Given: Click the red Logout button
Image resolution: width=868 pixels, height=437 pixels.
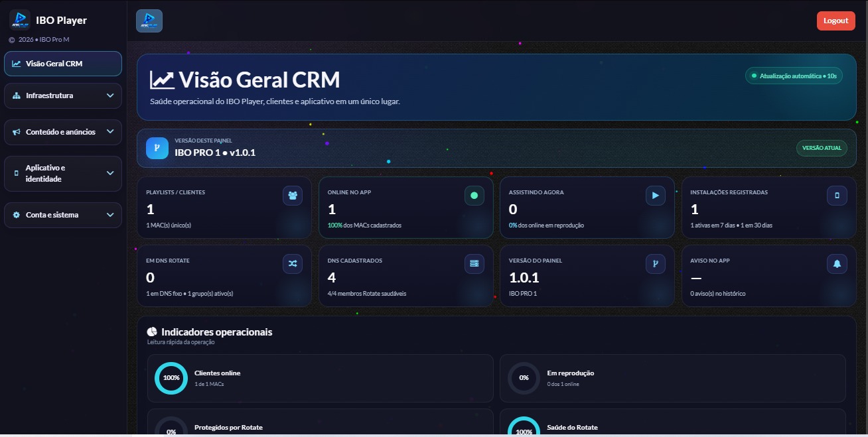Looking at the screenshot, I should coord(835,21).
